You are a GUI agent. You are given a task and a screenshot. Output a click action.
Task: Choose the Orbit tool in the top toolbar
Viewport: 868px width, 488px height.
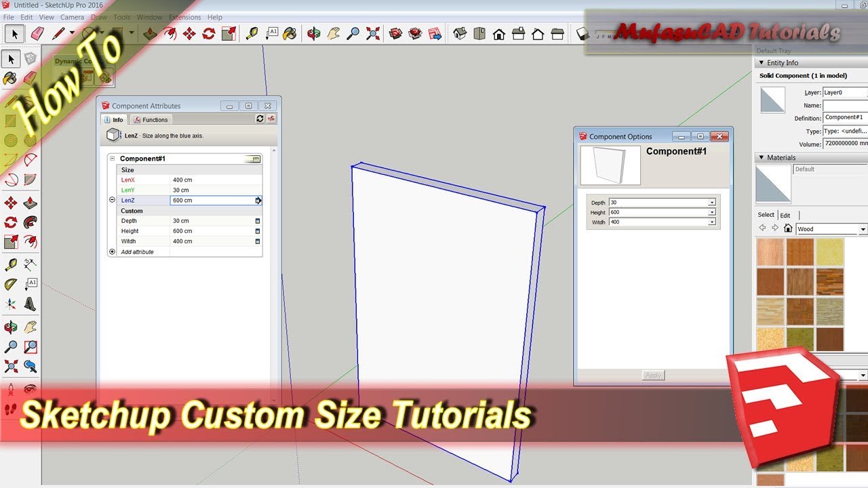(313, 33)
